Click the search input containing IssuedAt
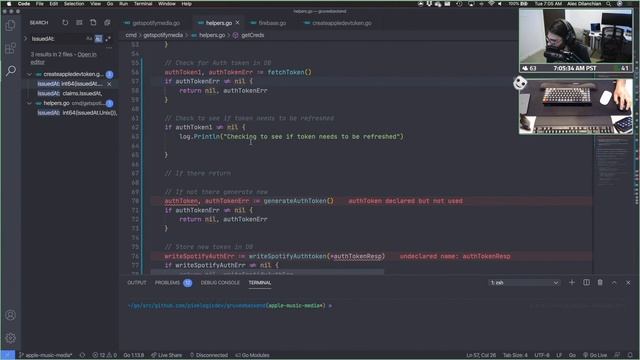Viewport: 640px width, 360px height. pos(57,39)
